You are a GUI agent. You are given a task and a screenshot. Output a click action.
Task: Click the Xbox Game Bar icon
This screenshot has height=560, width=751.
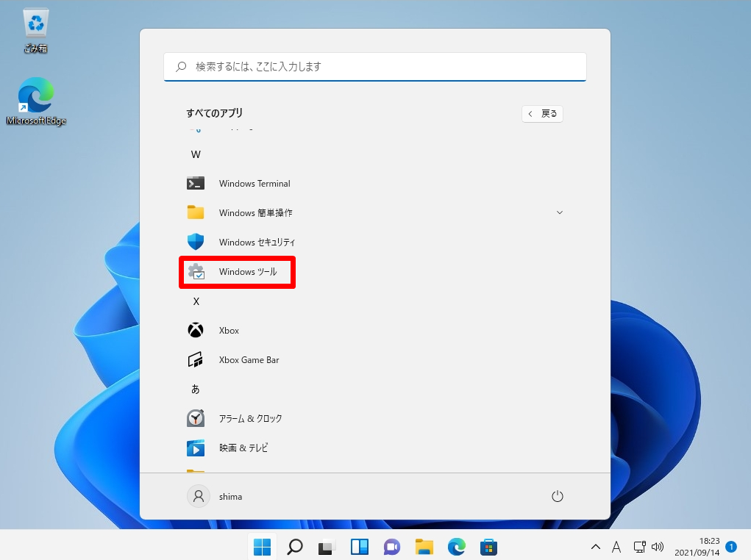tap(196, 359)
